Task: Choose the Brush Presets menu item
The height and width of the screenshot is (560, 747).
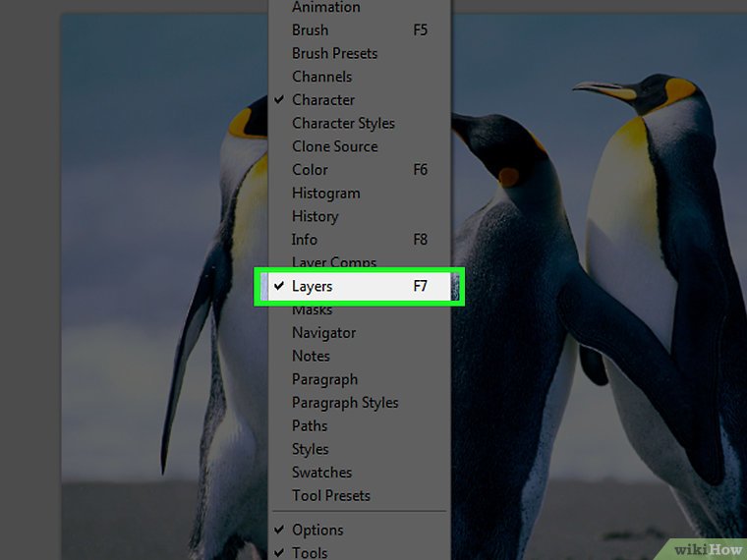Action: point(334,54)
